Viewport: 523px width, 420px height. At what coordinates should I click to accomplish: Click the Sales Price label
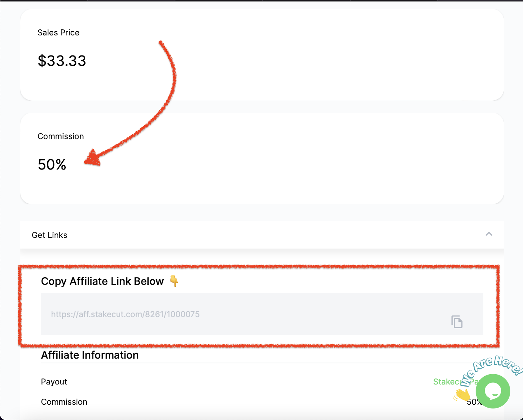click(x=59, y=33)
